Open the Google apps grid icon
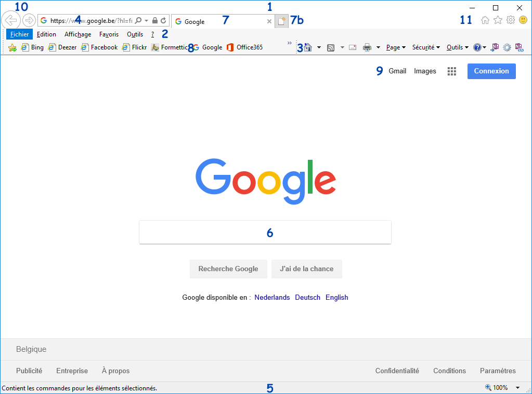The width and height of the screenshot is (532, 394). (x=451, y=71)
